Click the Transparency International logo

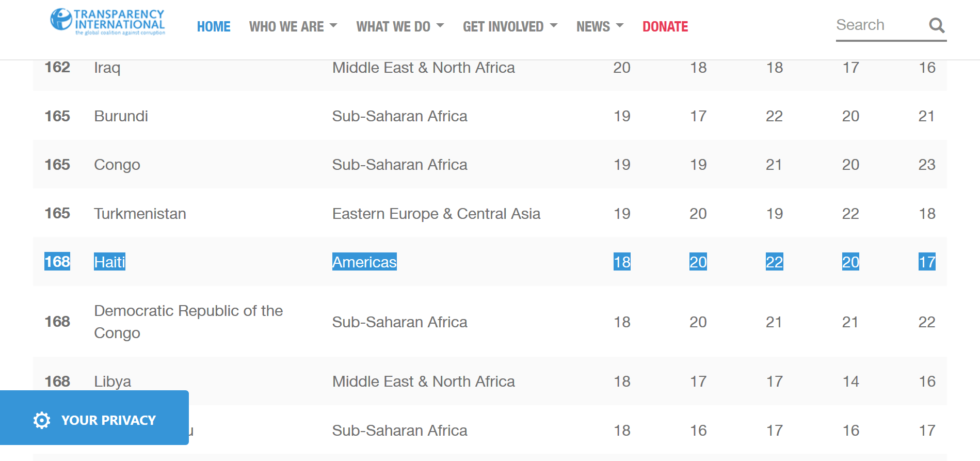point(107,22)
